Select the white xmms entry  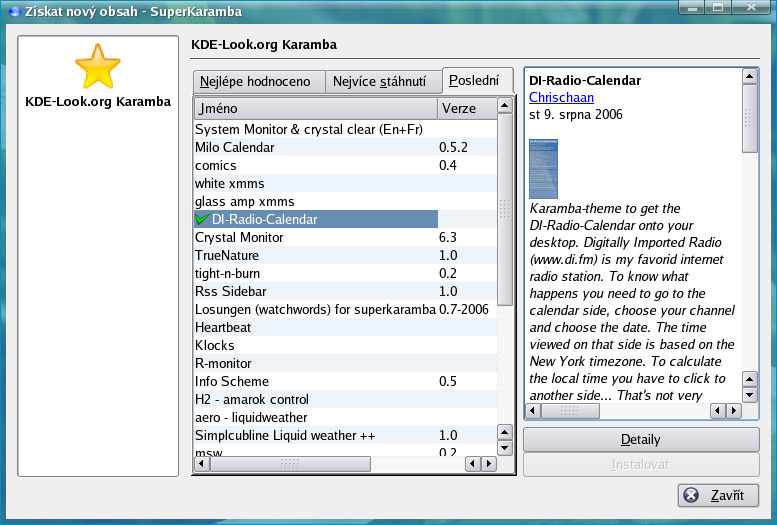pyautogui.click(x=345, y=183)
